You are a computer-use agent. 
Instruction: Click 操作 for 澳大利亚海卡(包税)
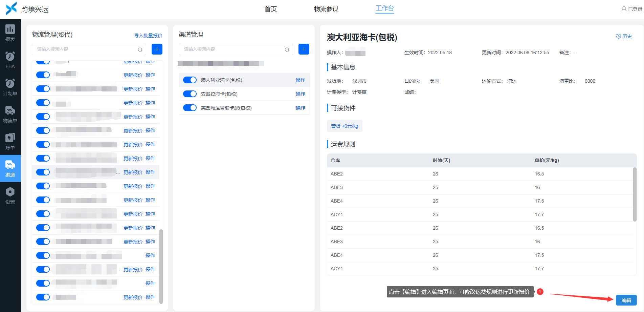coord(301,80)
